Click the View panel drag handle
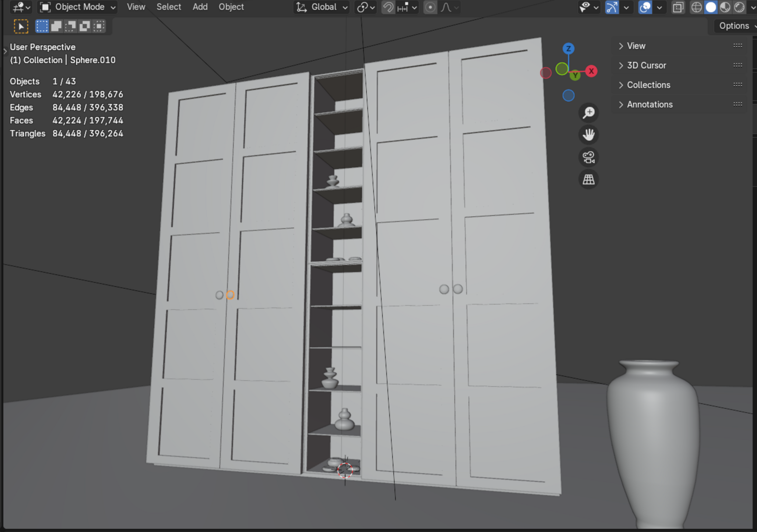The image size is (757, 532). click(738, 46)
